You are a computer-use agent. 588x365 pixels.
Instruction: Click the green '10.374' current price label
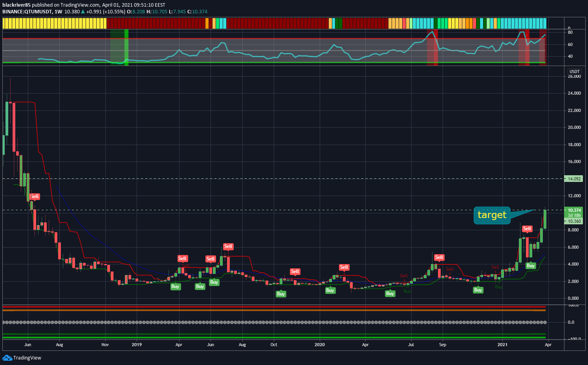[574, 210]
